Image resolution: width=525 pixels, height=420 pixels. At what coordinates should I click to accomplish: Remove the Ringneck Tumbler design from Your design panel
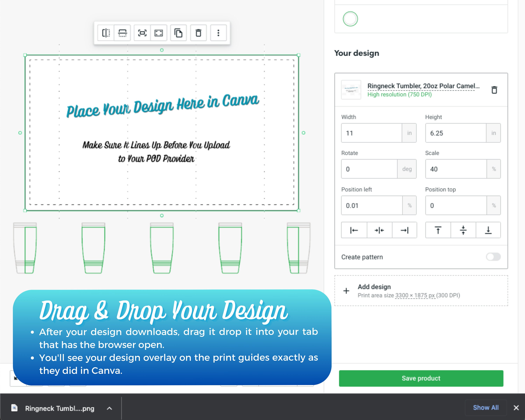click(x=494, y=90)
